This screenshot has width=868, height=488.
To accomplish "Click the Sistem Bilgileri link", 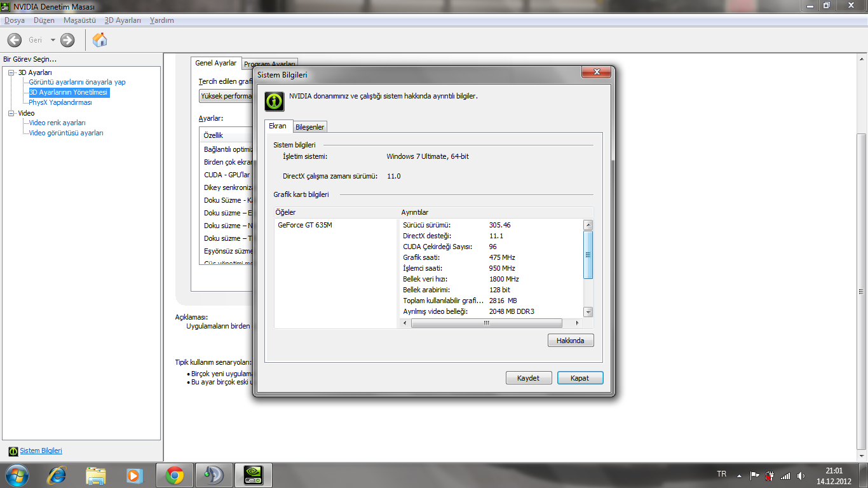I will (41, 451).
